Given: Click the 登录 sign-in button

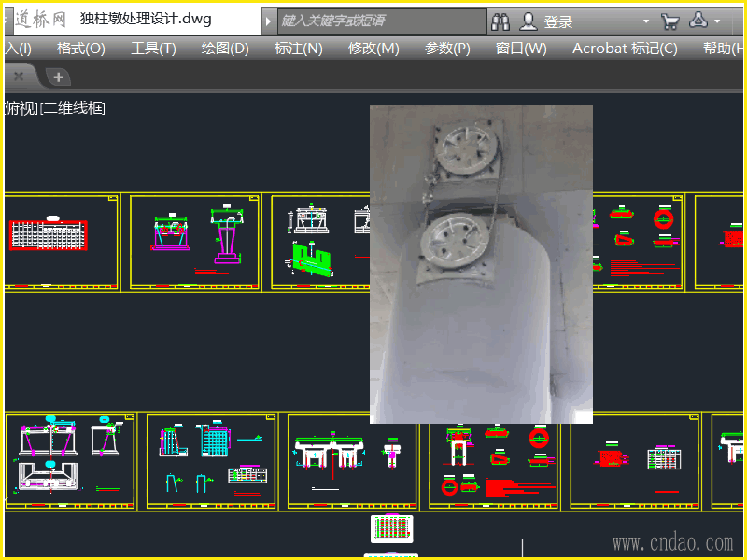Looking at the screenshot, I should [557, 21].
